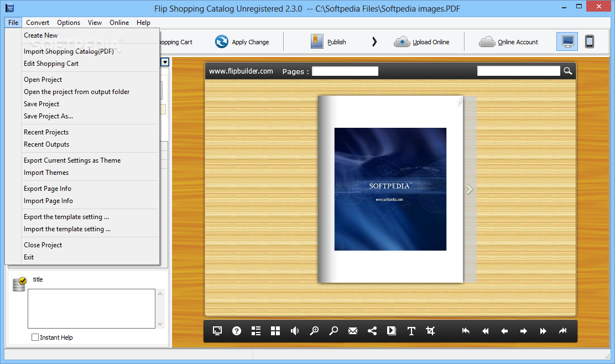The height and width of the screenshot is (364, 615).
Task: Click the search magnifier in bottom toolbar
Action: pos(333,331)
